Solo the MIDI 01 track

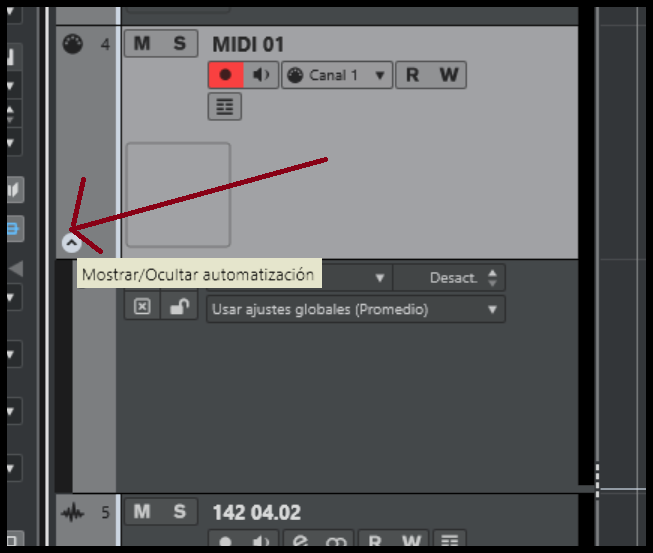(x=179, y=43)
